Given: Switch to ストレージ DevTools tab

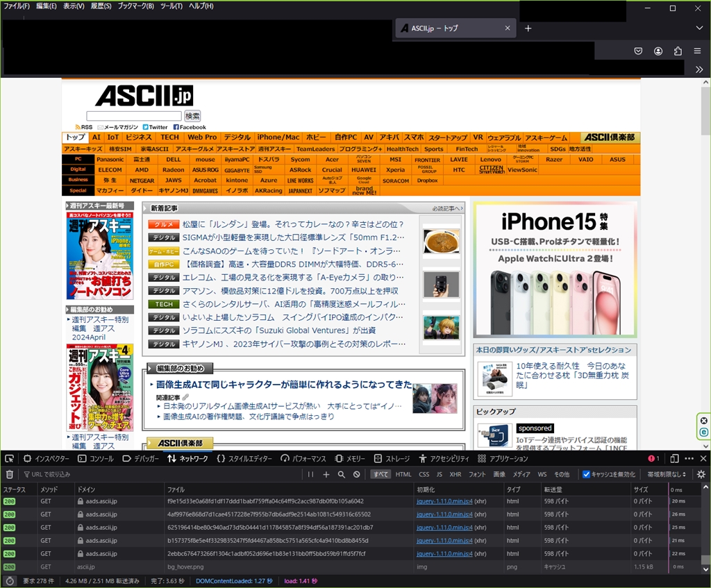Looking at the screenshot, I should tap(392, 459).
